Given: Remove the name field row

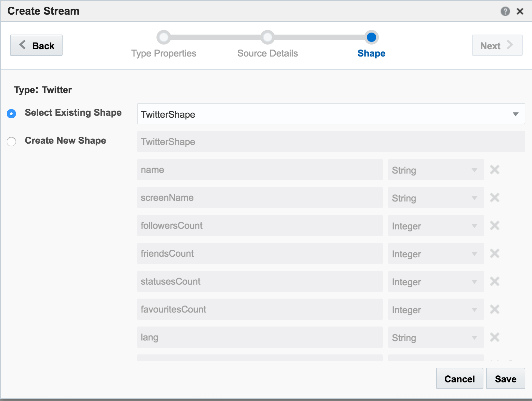Looking at the screenshot, I should pos(494,170).
